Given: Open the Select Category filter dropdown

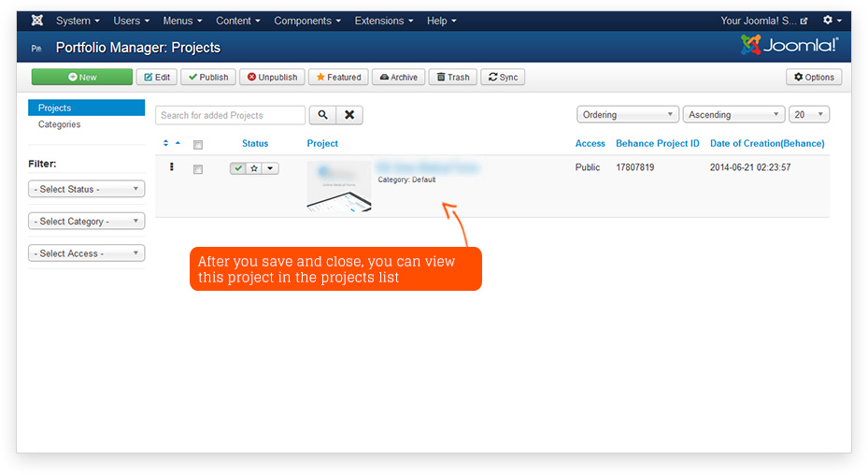Looking at the screenshot, I should tap(87, 222).
